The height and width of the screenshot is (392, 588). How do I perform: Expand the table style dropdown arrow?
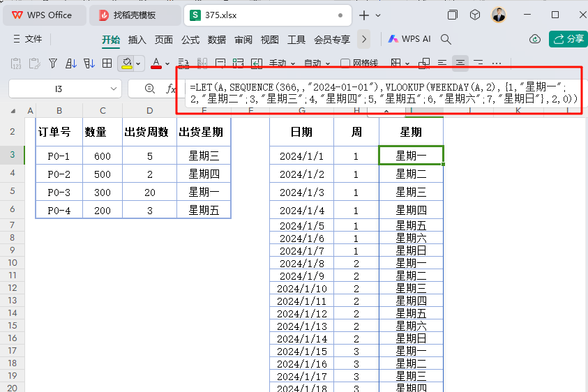pyautogui.click(x=407, y=63)
